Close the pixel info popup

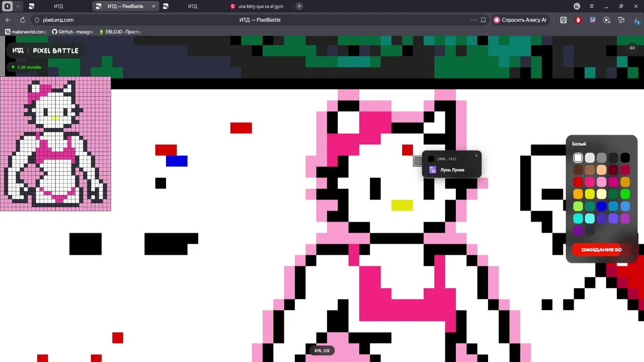pos(476,155)
